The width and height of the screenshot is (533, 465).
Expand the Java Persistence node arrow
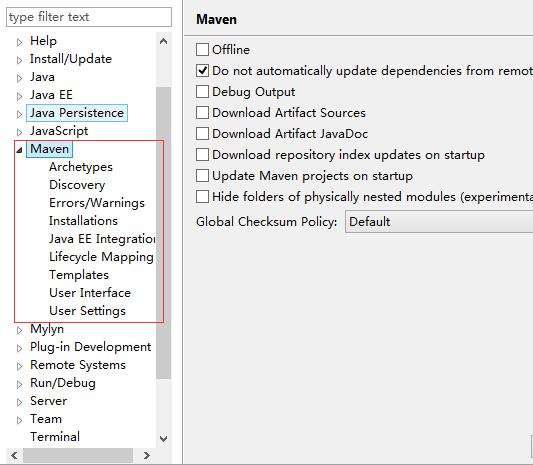click(19, 114)
